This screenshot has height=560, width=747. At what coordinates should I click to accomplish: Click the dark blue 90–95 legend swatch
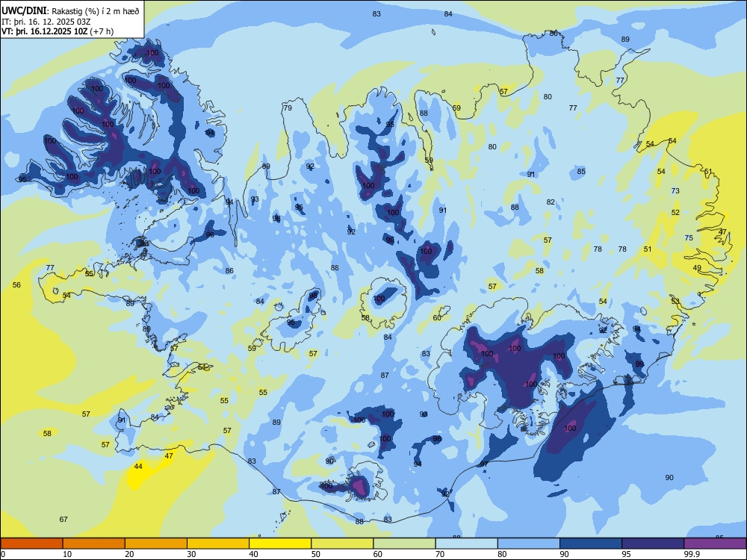(x=591, y=544)
